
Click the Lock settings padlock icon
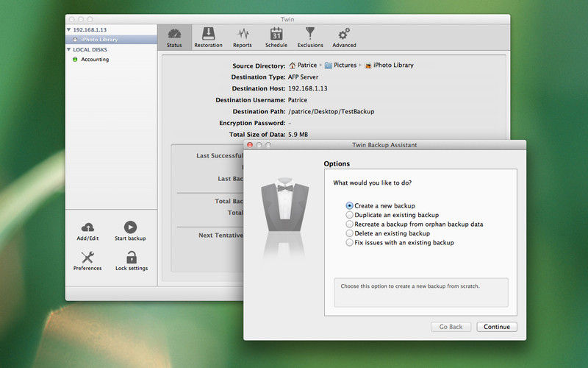point(132,257)
